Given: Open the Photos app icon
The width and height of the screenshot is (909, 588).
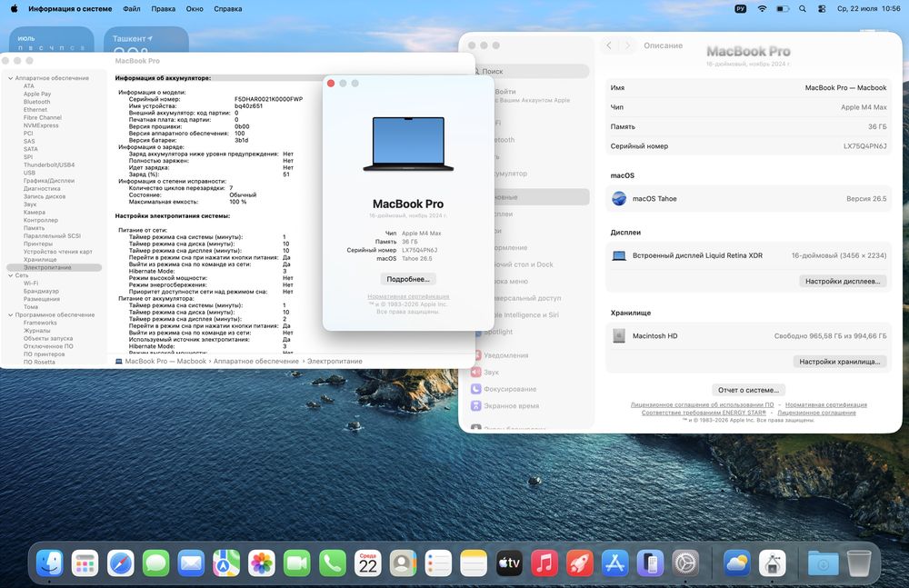Looking at the screenshot, I should point(262,563).
